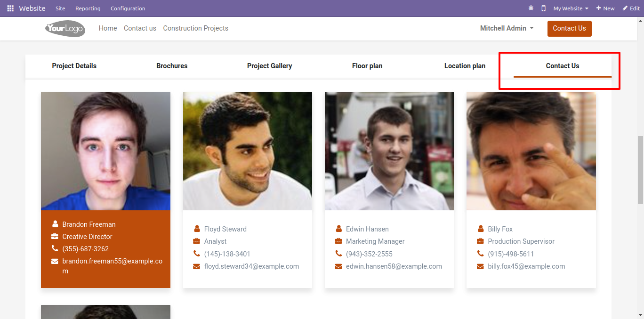
Task: Click phone icon beside (355)-687-3262
Action: [x=55, y=248]
